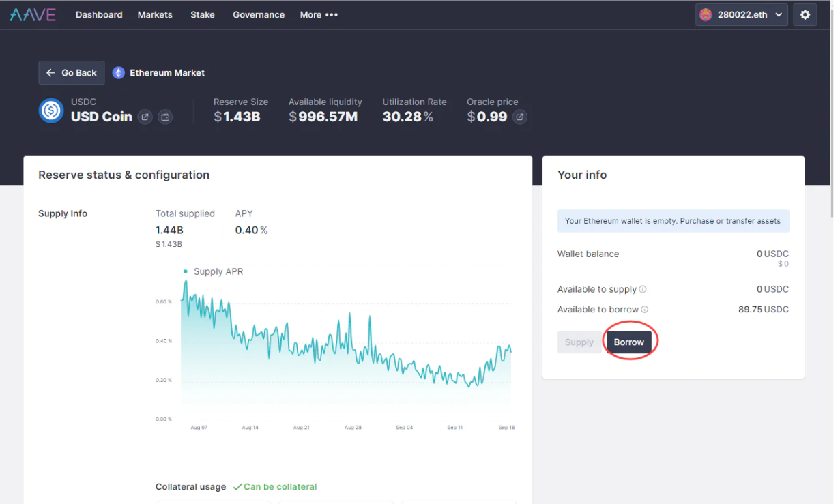
Task: Click the greyed-out Supply button
Action: pos(579,342)
